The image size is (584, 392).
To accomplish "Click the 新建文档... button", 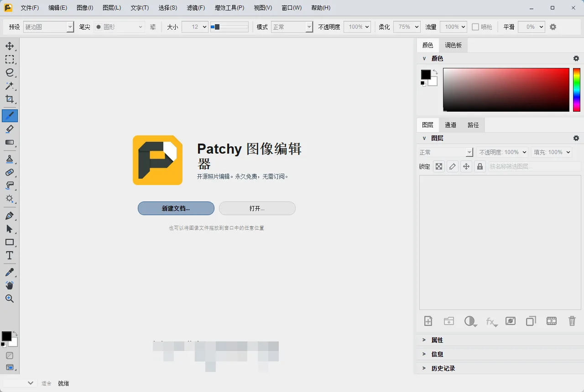I will coord(176,208).
